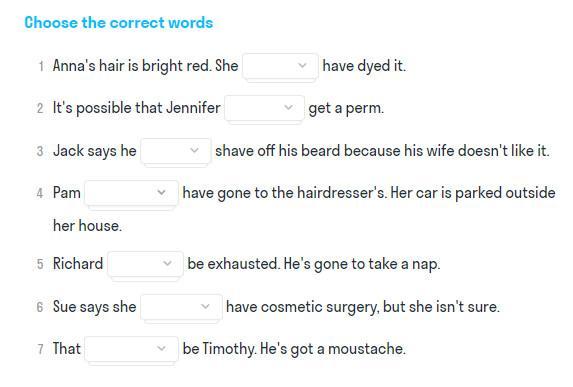
Task: Click the text 'have dyed it.'
Action: coord(364,66)
